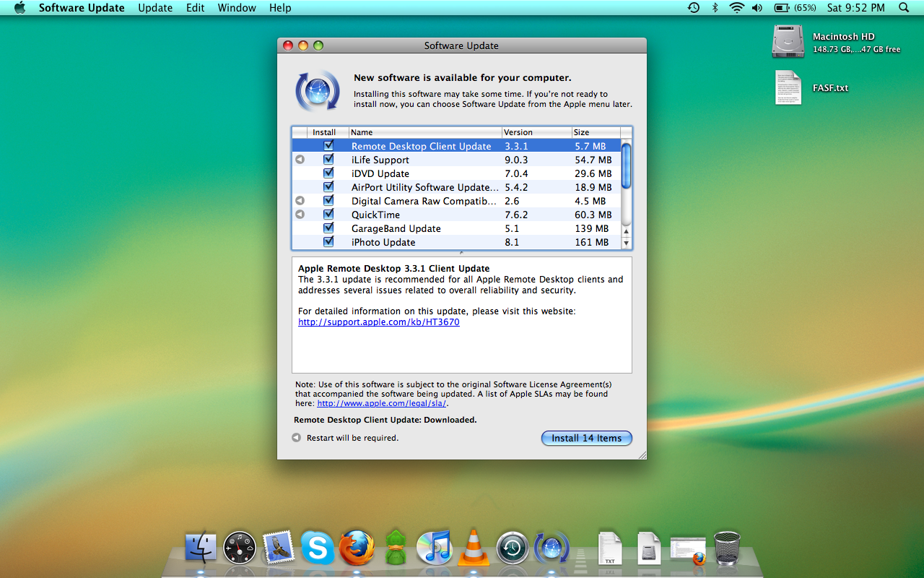The height and width of the screenshot is (578, 924).
Task: Open the Help menu
Action: tap(280, 8)
